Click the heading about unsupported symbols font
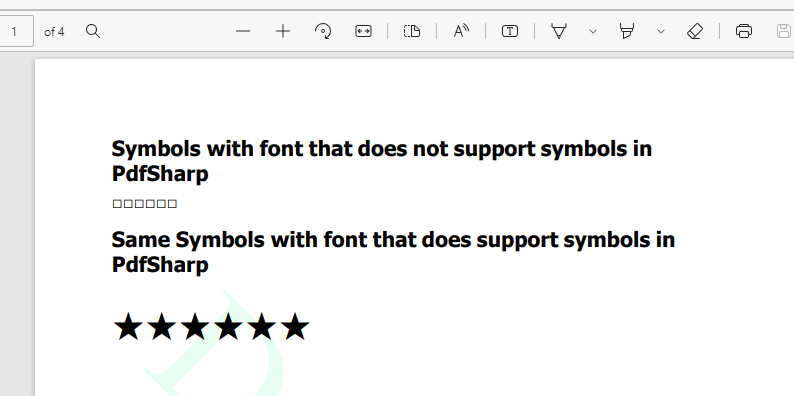Image resolution: width=794 pixels, height=396 pixels. point(381,161)
